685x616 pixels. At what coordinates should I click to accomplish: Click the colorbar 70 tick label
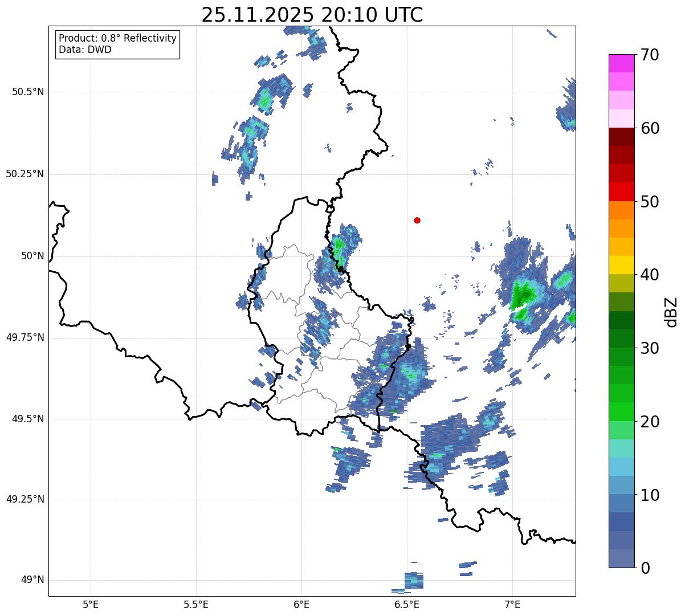coord(650,55)
